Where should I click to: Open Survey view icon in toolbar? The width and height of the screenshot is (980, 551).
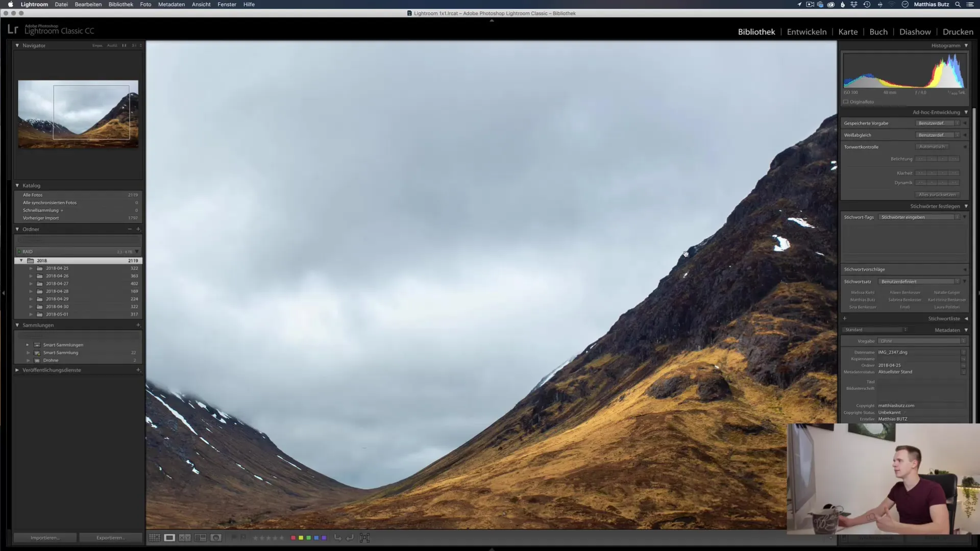click(x=201, y=538)
